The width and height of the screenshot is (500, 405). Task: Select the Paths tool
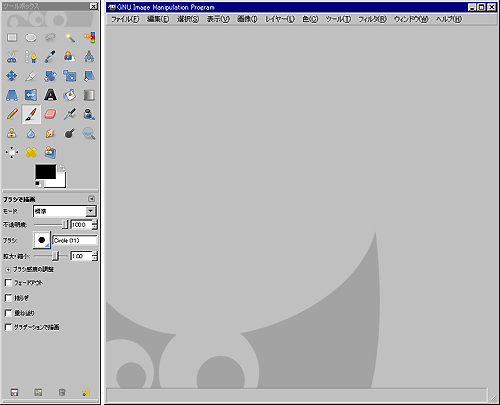tap(31, 57)
